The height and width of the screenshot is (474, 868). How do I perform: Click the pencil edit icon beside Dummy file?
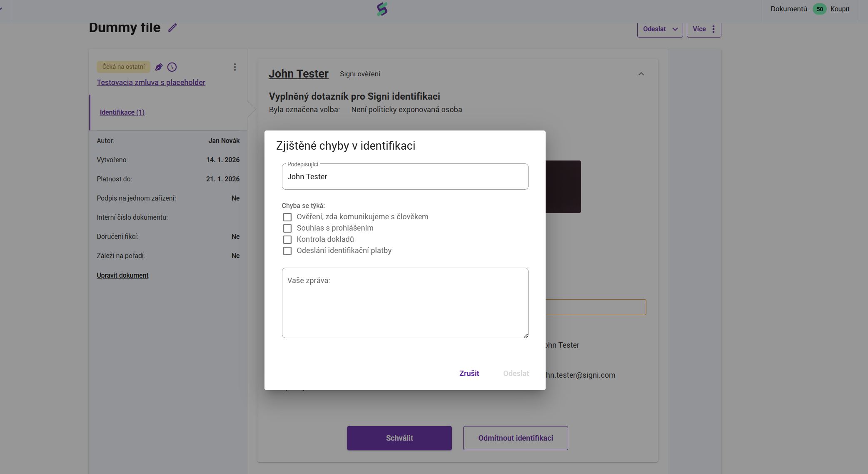point(172,28)
